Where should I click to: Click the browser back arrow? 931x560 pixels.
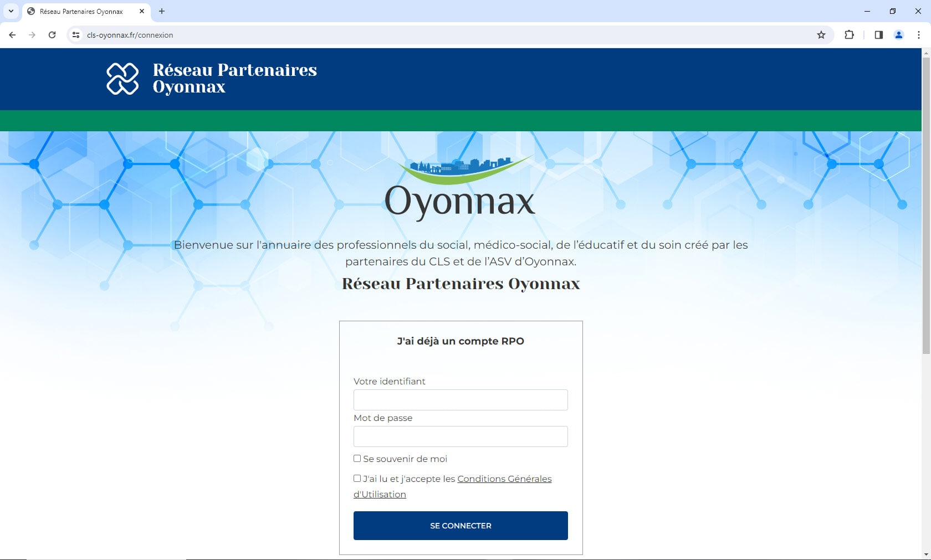(x=12, y=35)
